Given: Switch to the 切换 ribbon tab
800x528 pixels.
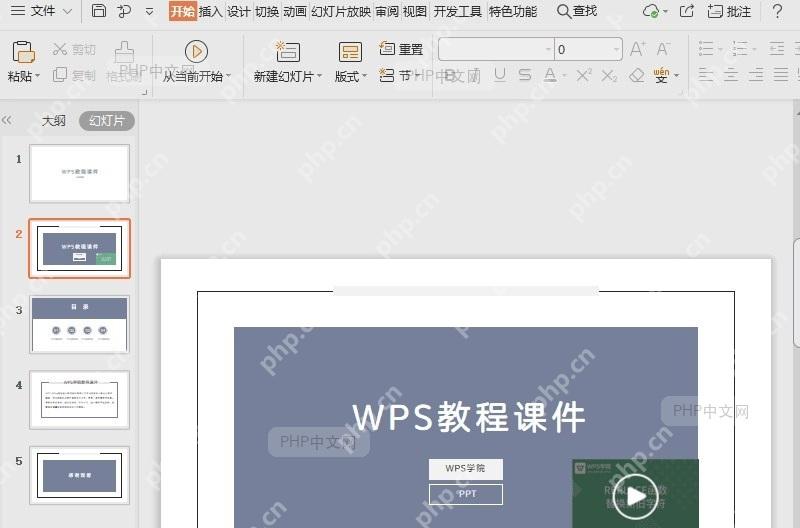Looking at the screenshot, I should [x=267, y=11].
